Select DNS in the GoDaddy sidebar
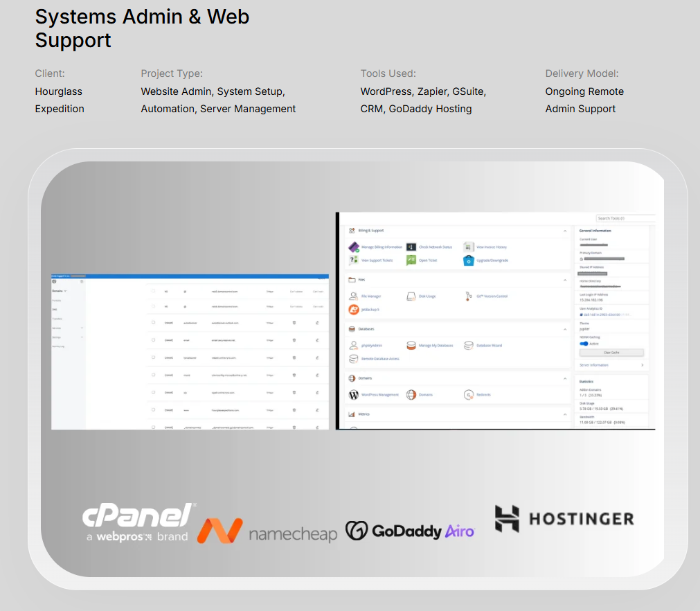700x611 pixels. (55, 310)
